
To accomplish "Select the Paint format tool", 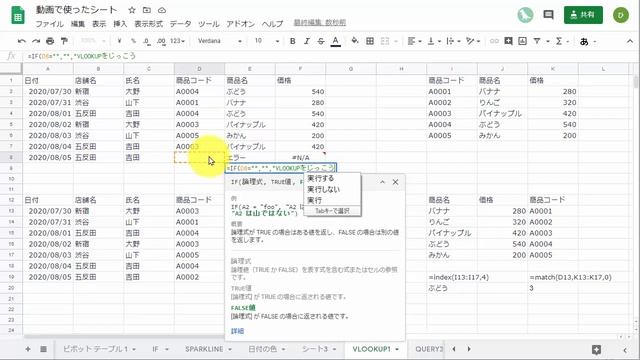I will click(x=64, y=41).
